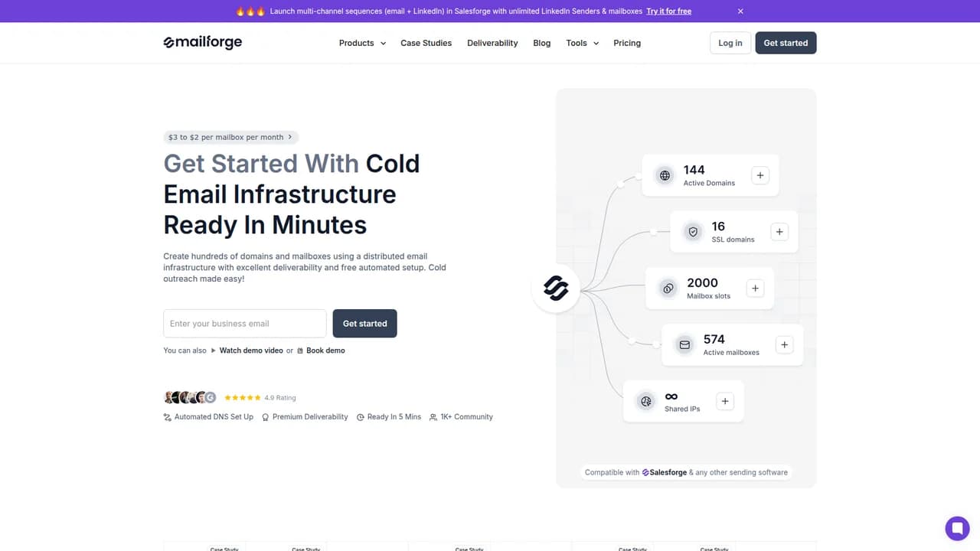The height and width of the screenshot is (551, 980).
Task: Open Case Studies in navigation
Action: tap(426, 43)
